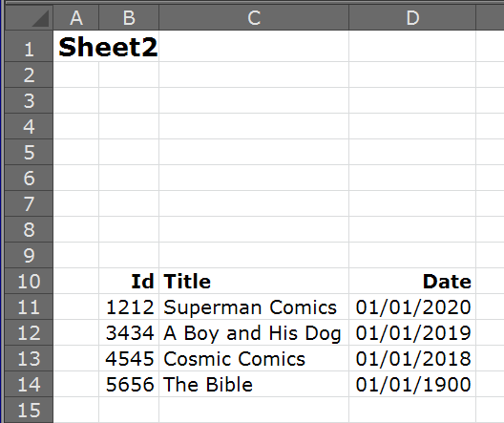Select column D header

412,18
